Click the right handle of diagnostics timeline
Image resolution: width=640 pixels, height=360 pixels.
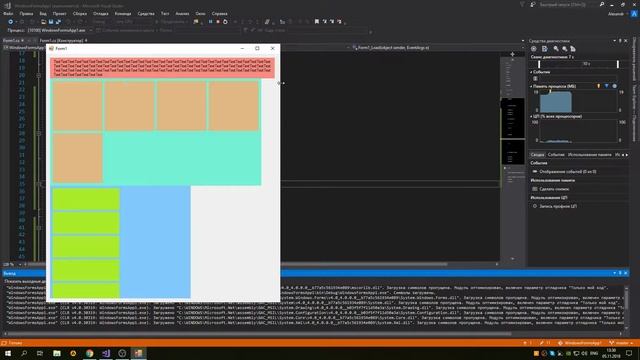coord(618,64)
